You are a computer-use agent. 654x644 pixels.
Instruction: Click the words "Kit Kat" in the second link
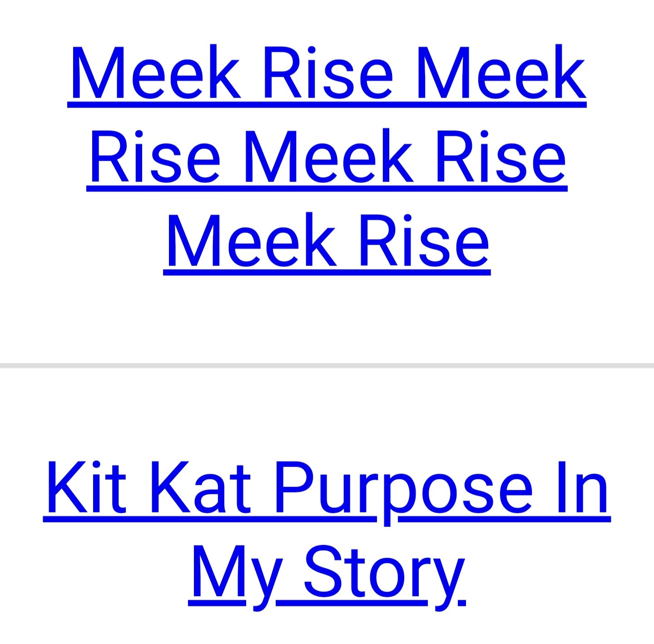coord(149,488)
